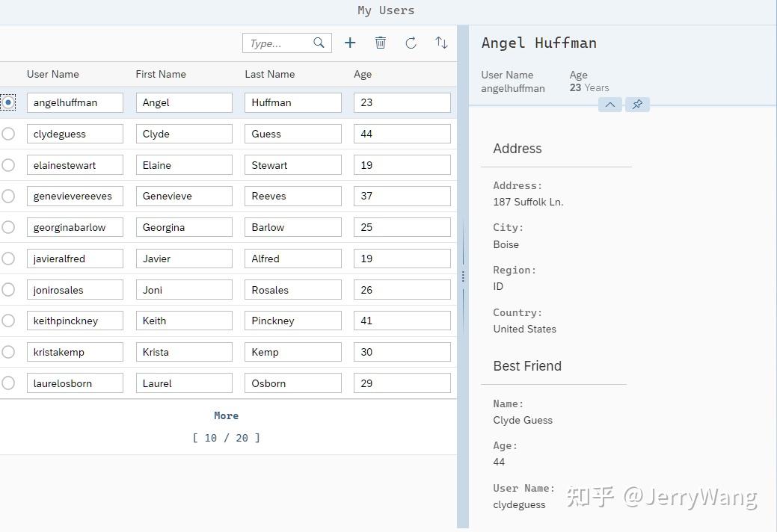Click the Best Friend section heading
The height and width of the screenshot is (532, 777).
(x=527, y=365)
